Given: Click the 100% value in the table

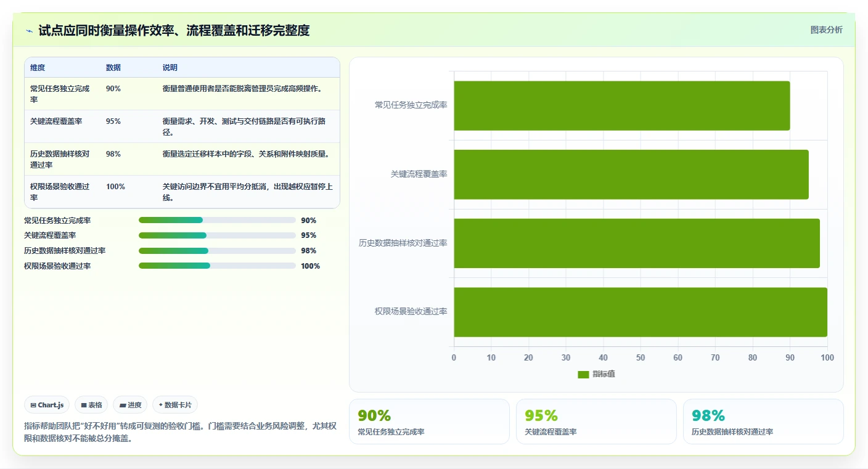Looking at the screenshot, I should point(116,187).
